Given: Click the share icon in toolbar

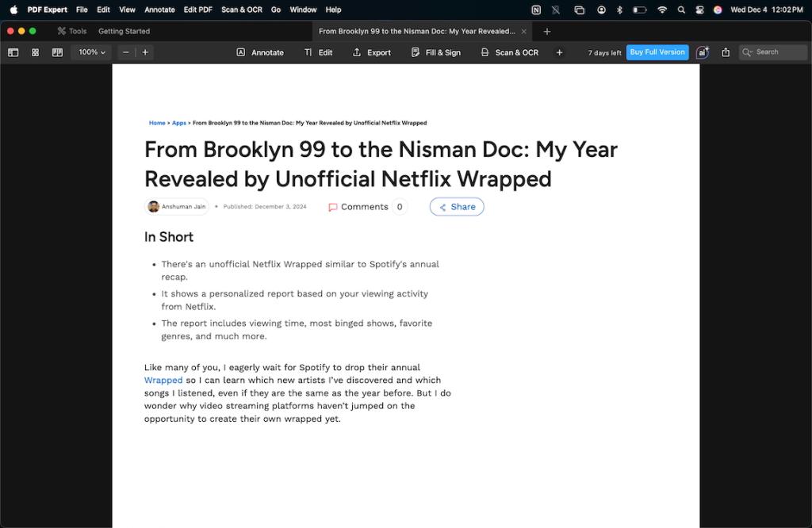Looking at the screenshot, I should tap(726, 52).
